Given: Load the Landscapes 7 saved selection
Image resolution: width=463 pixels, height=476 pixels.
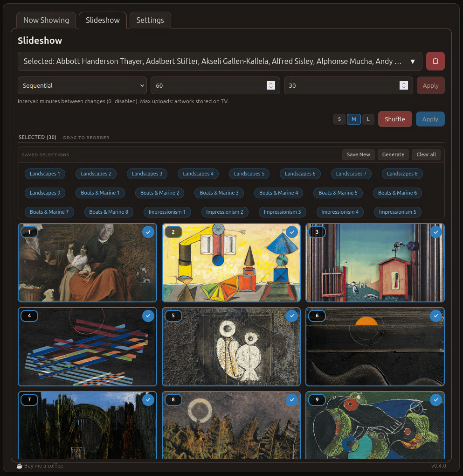Looking at the screenshot, I should pyautogui.click(x=351, y=174).
